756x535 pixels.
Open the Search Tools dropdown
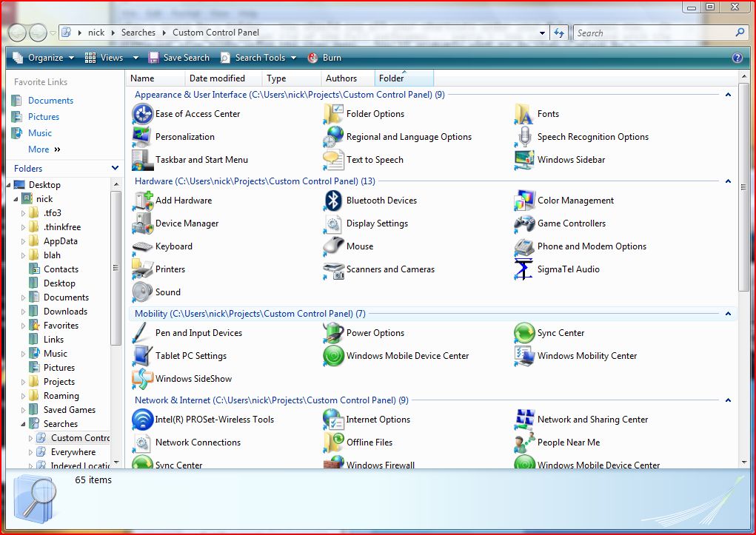258,58
